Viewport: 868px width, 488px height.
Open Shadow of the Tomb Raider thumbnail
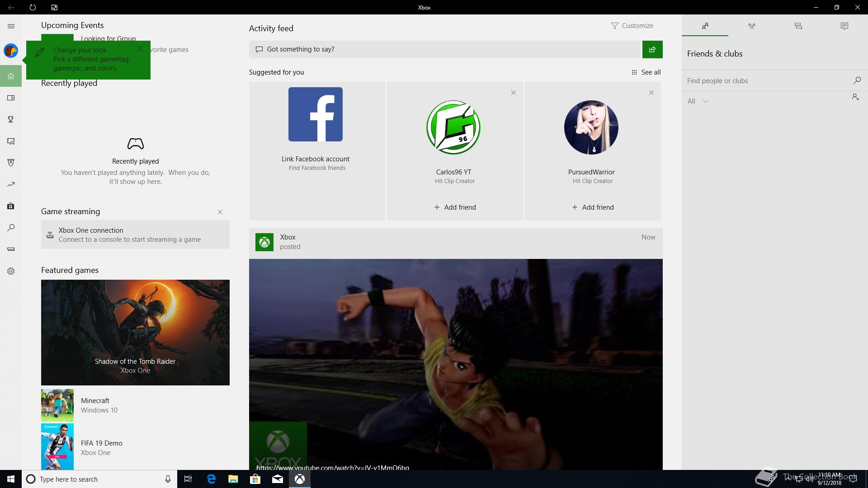click(x=135, y=333)
